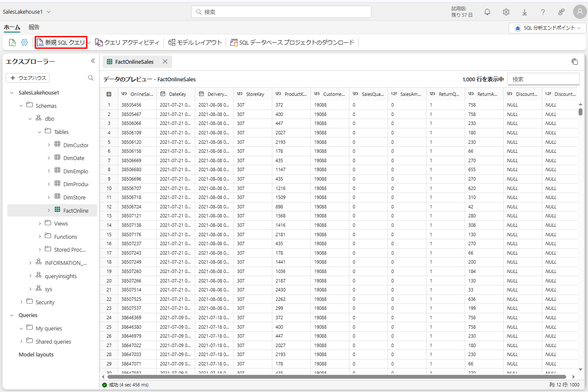This screenshot has width=588, height=392.
Task: Click the 新規 SQL クエリ button
Action: click(61, 42)
